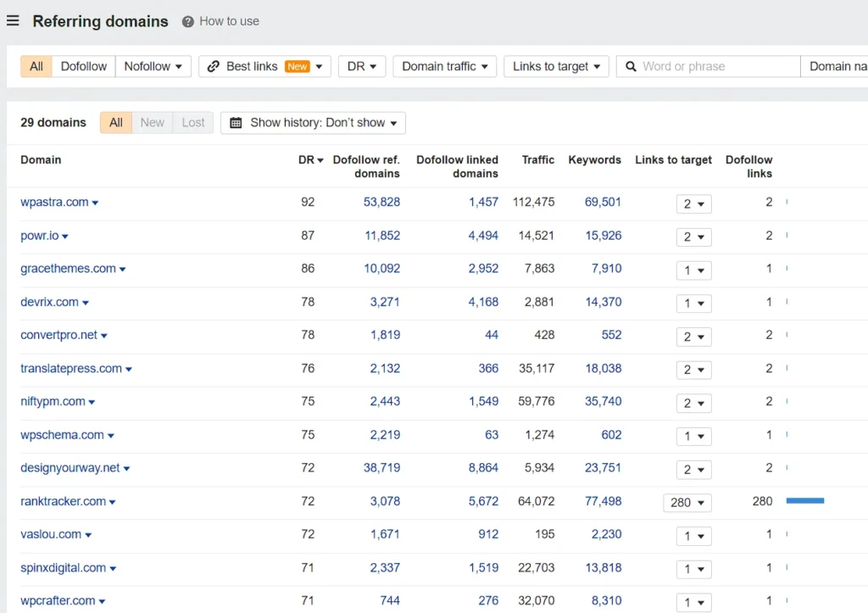Click the search magnifier icon

[x=631, y=66]
